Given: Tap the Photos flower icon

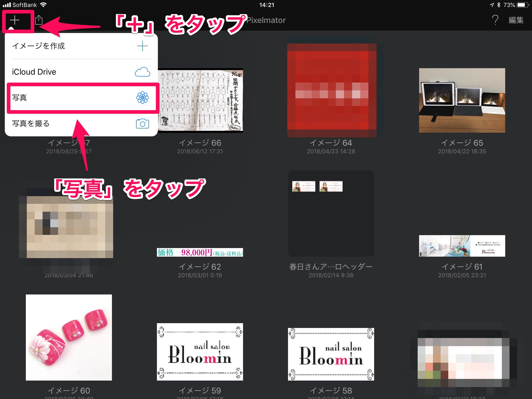Looking at the screenshot, I should (x=142, y=98).
